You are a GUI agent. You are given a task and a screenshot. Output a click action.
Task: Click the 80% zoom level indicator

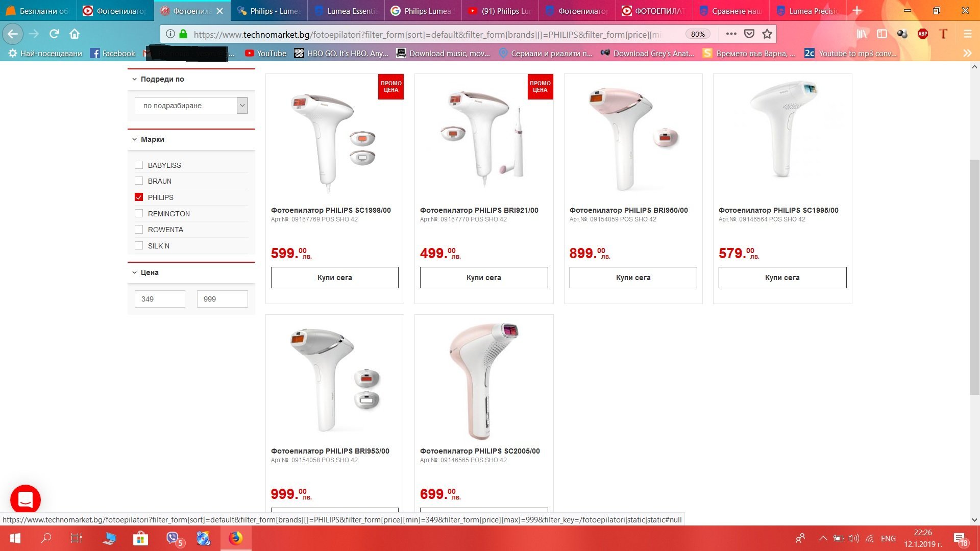point(698,34)
